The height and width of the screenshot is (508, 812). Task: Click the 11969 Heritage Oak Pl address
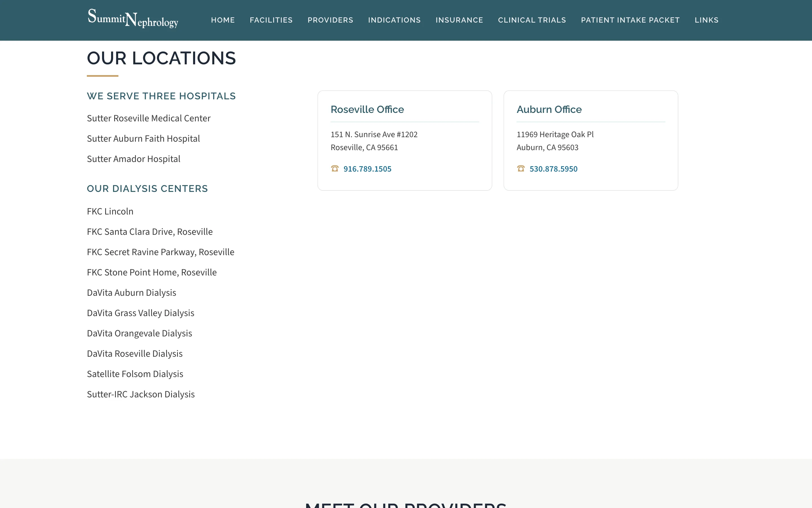(x=555, y=134)
